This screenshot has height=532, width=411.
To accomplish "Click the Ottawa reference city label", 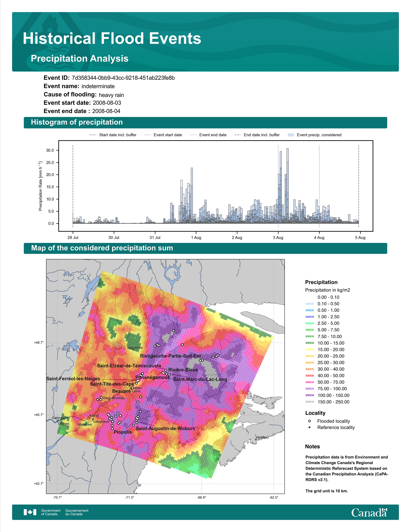I will click(64, 424).
